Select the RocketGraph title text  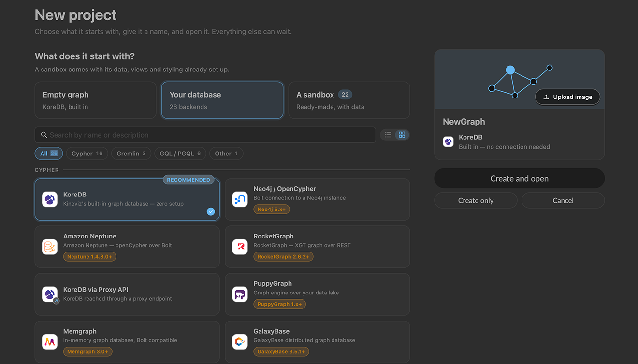coord(274,236)
